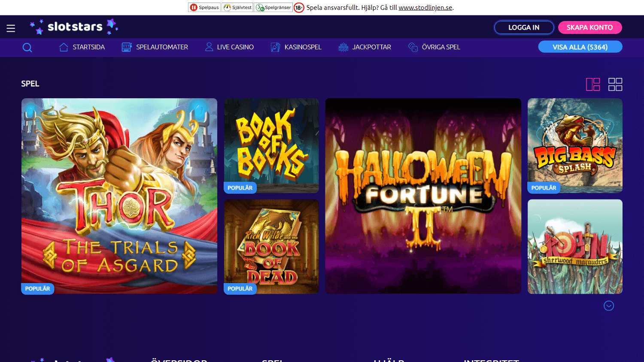The width and height of the screenshot is (644, 362).
Task: Open Big Bass Splash game
Action: [x=575, y=145]
